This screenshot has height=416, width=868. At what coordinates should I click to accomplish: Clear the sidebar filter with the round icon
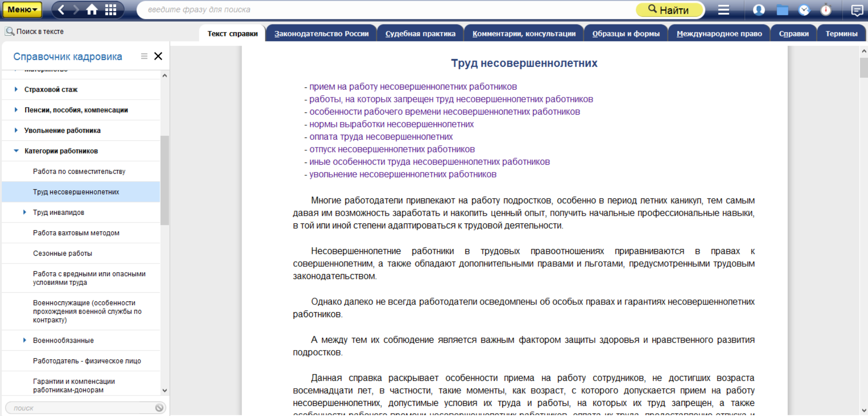pos(159,408)
